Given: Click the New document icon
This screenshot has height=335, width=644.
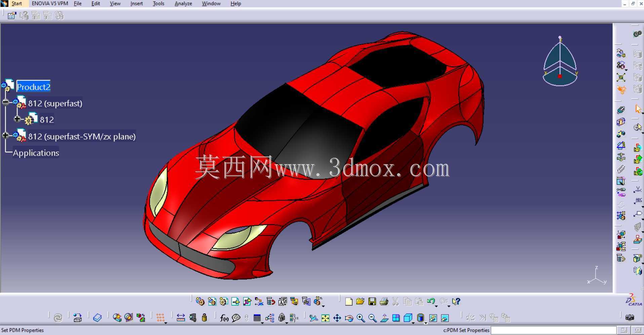Looking at the screenshot, I should (349, 301).
